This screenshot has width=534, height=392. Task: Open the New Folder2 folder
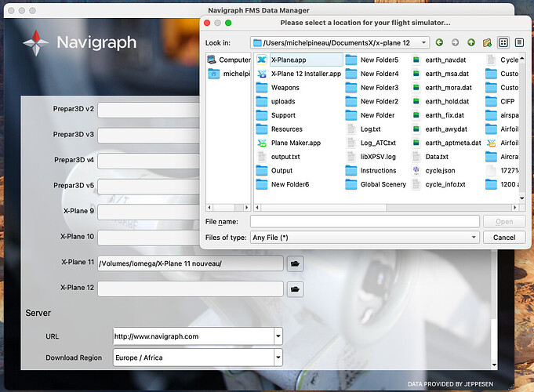pos(372,101)
